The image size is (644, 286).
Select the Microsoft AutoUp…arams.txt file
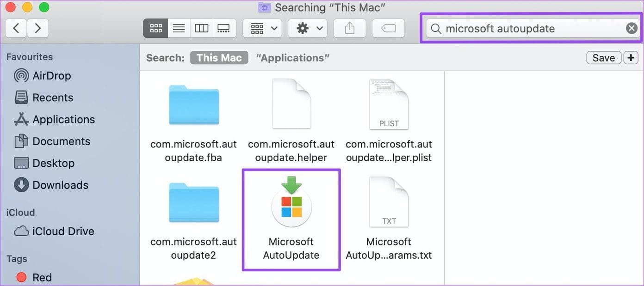click(x=389, y=202)
